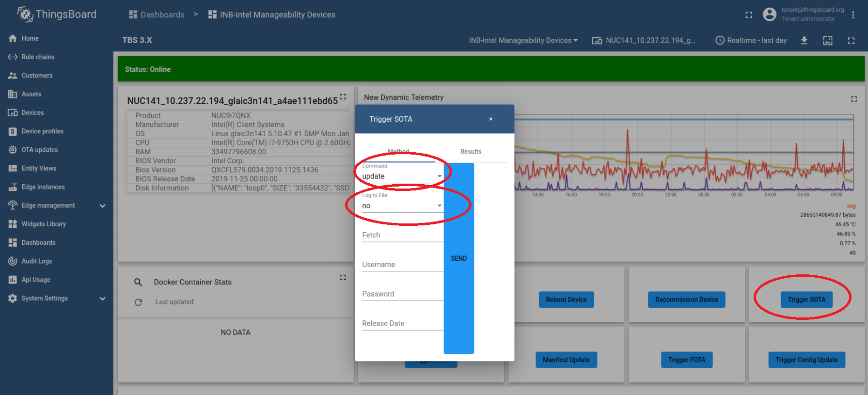Click the 28650140849.87 bytes legend value

click(828, 215)
